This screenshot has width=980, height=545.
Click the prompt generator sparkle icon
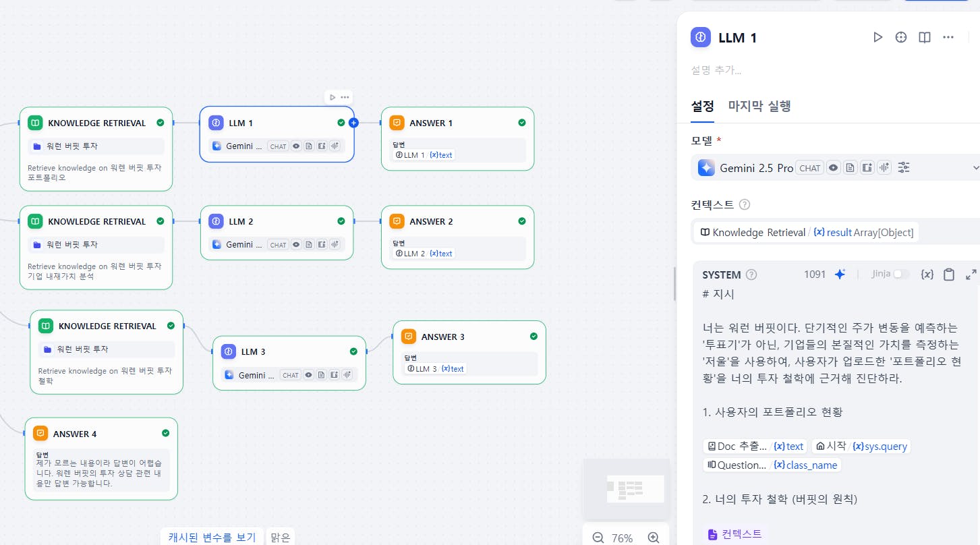point(840,275)
